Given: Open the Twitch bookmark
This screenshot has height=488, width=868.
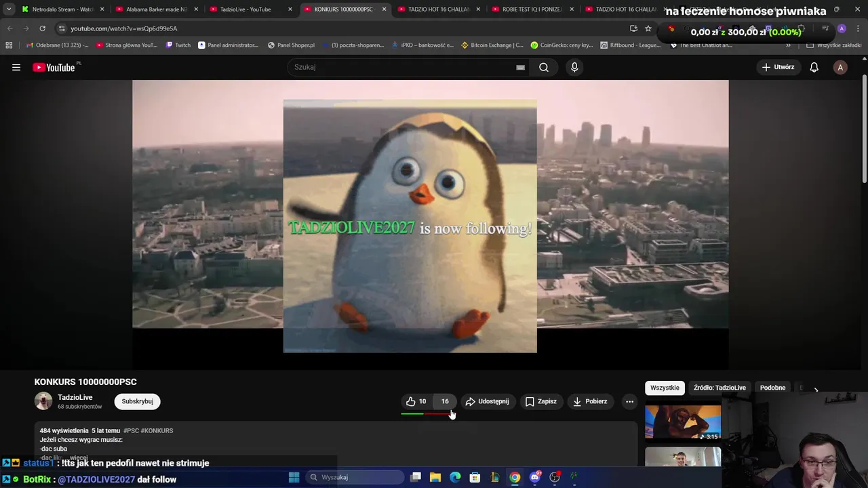Looking at the screenshot, I should [178, 45].
